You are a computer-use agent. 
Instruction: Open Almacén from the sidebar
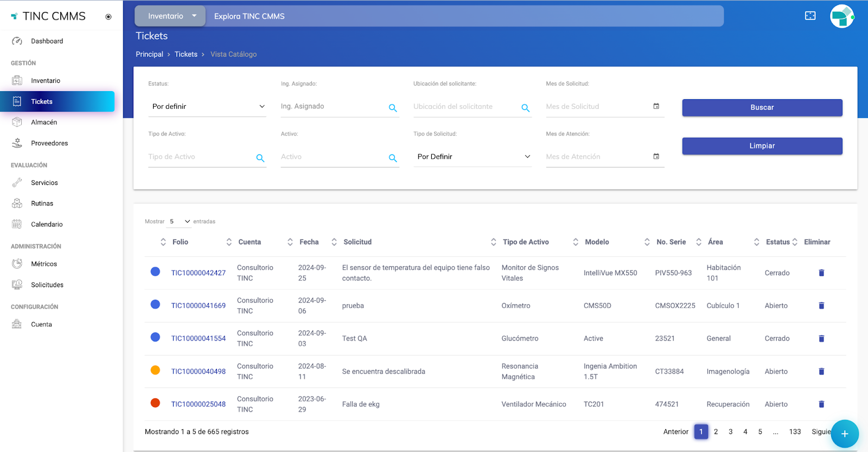click(44, 122)
